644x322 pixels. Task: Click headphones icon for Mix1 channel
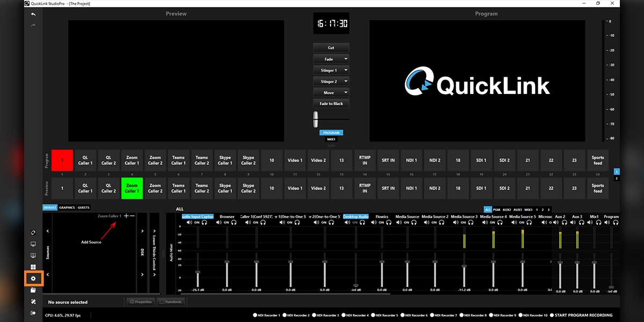pyautogui.click(x=598, y=222)
